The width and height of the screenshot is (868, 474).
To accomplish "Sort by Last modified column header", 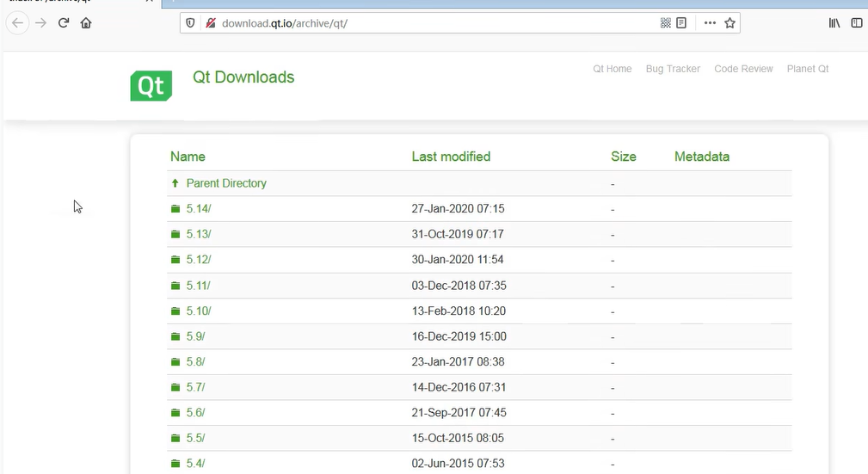I will pos(451,157).
